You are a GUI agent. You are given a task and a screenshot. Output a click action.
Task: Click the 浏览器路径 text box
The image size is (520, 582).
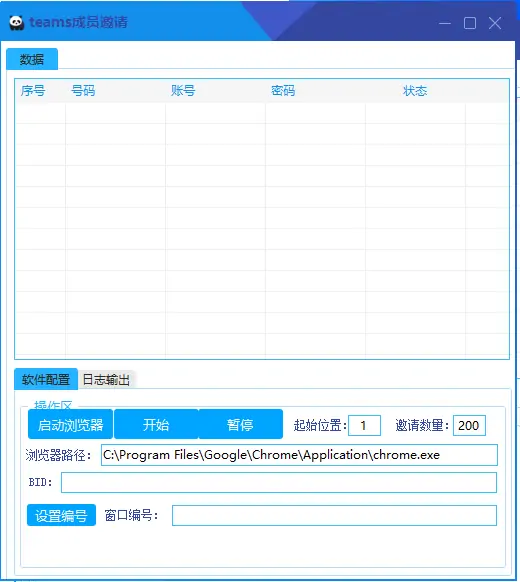(x=299, y=455)
